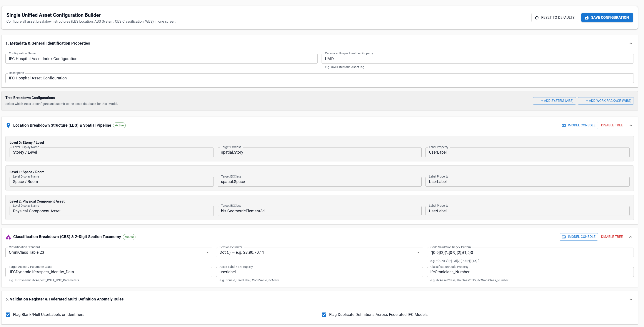The height and width of the screenshot is (327, 644).
Task: Click the reset circular arrow icon
Action: tap(537, 17)
